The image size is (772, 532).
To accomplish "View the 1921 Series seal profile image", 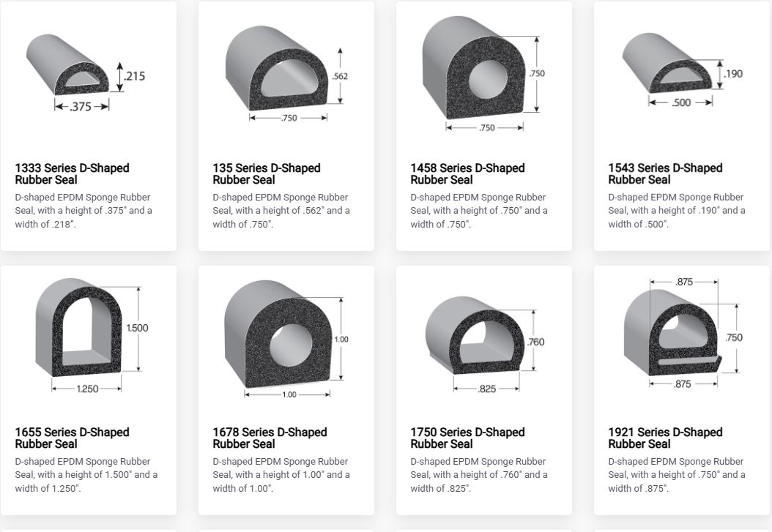I will click(683, 333).
